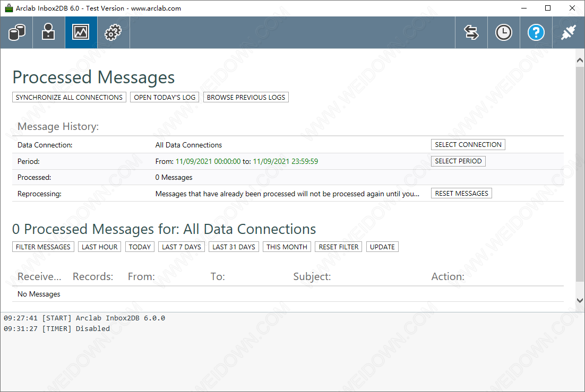Click the '0 Messages' processed value
Screen dimensions: 585x392
[x=174, y=178]
